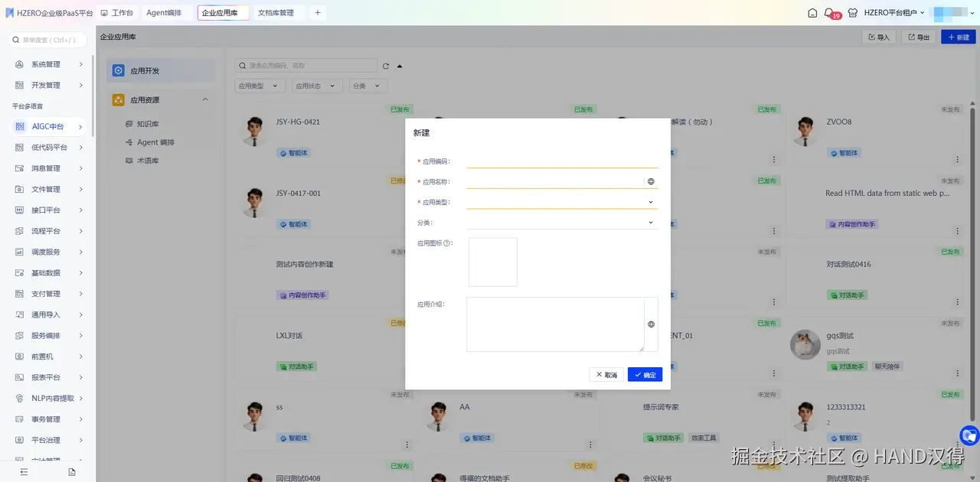Viewport: 980px width, 482px height.
Task: Switch to 工作台 tab
Action: pos(116,13)
